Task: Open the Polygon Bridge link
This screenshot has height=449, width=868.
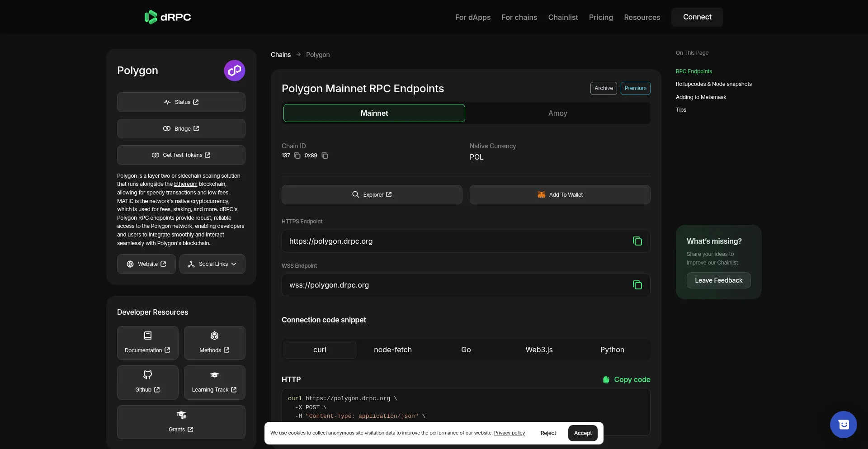Action: pos(181,129)
